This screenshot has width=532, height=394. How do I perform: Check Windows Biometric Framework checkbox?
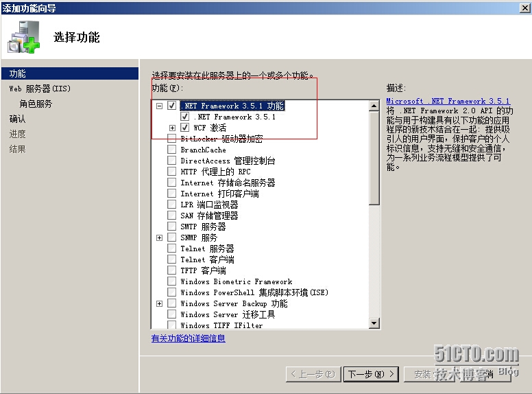(x=171, y=281)
